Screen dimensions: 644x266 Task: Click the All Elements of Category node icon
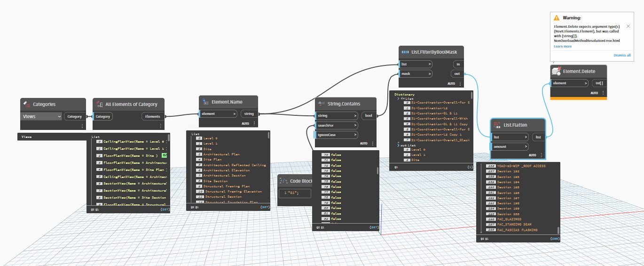pos(99,104)
